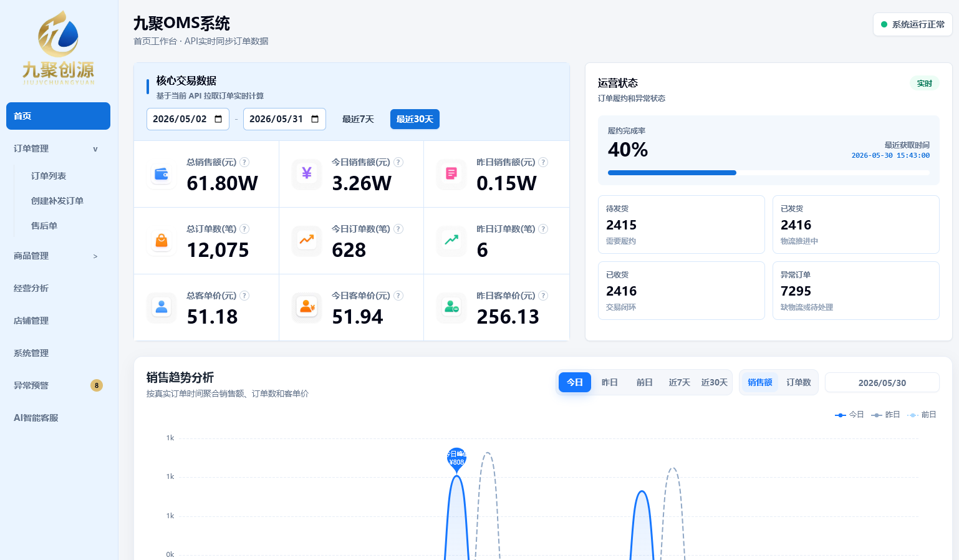This screenshot has height=560, width=959.
Task: Click the 履约完成率 progress bar
Action: pos(769,173)
